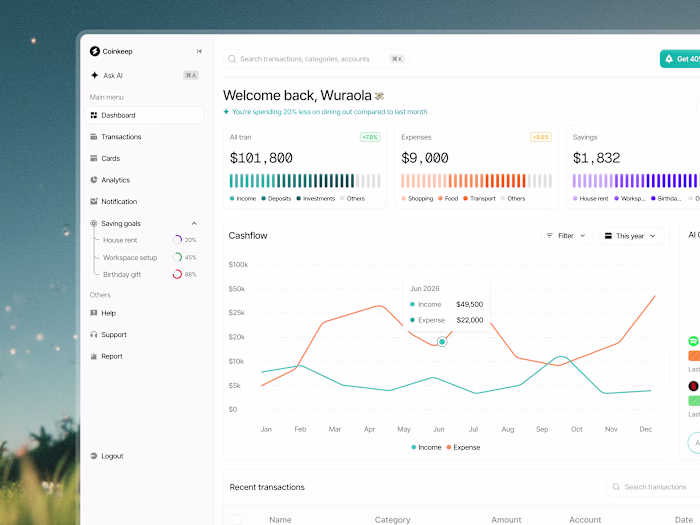Toggle the Income legend below the chart
Viewport: 700px width, 525px height.
(x=426, y=447)
